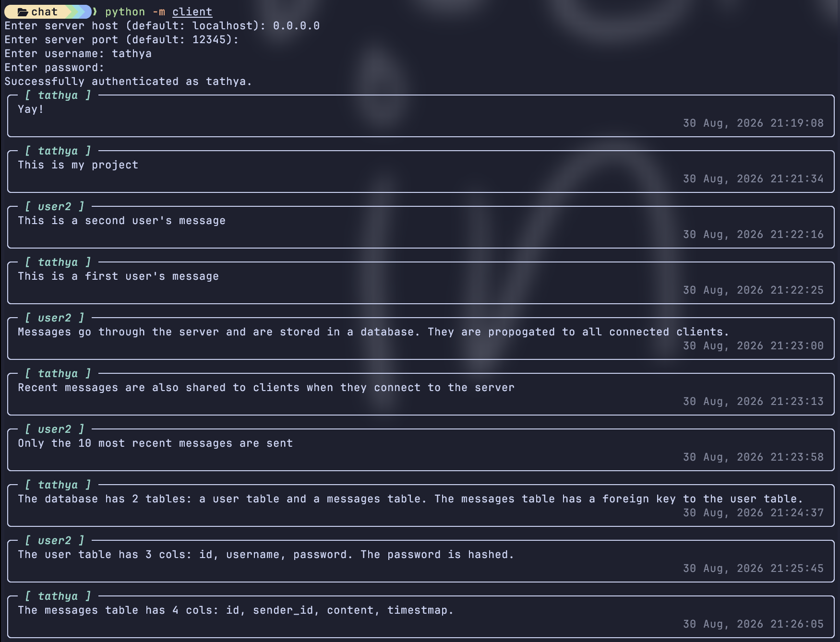Click the 0.0.0.0 server host value
Image resolution: width=840 pixels, height=642 pixels.
click(x=296, y=26)
